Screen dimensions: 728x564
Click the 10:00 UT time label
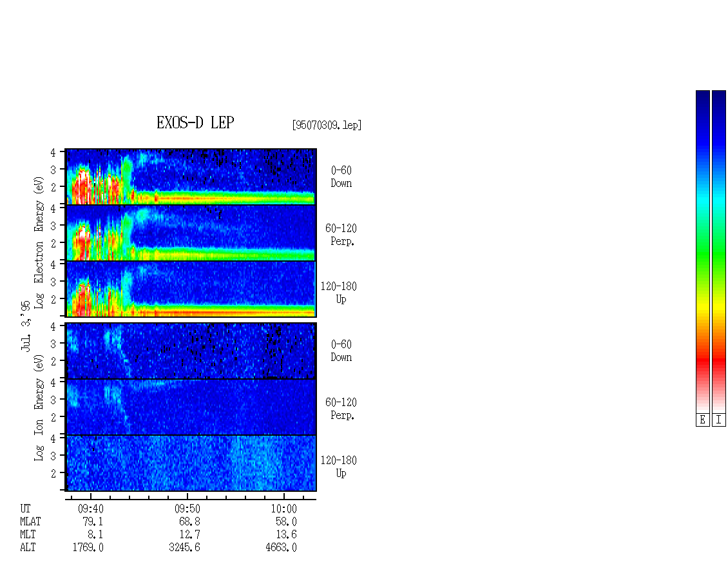point(283,509)
